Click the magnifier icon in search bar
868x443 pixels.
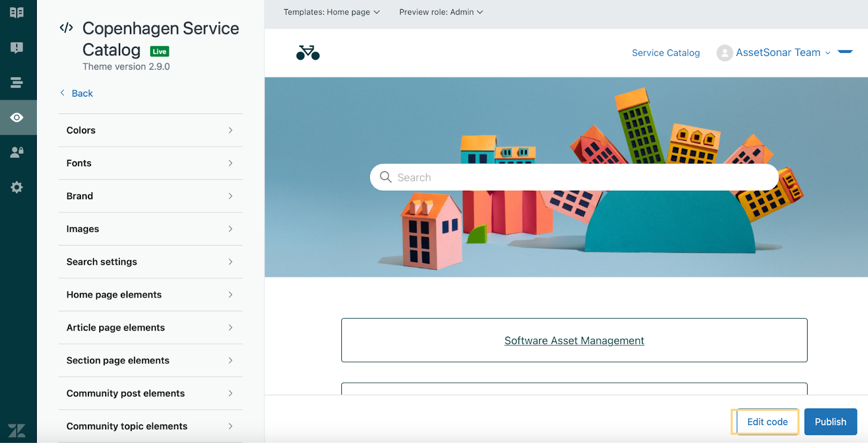386,177
